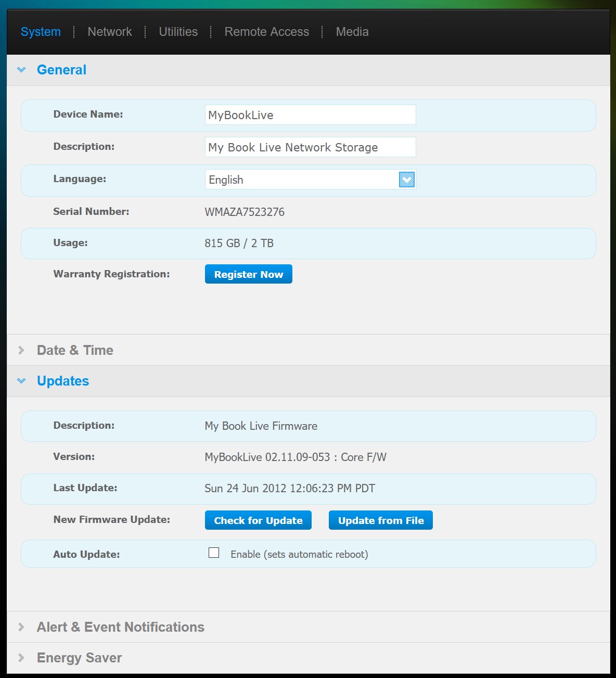616x678 pixels.
Task: Expand the Date & Time arrow
Action: click(x=21, y=350)
